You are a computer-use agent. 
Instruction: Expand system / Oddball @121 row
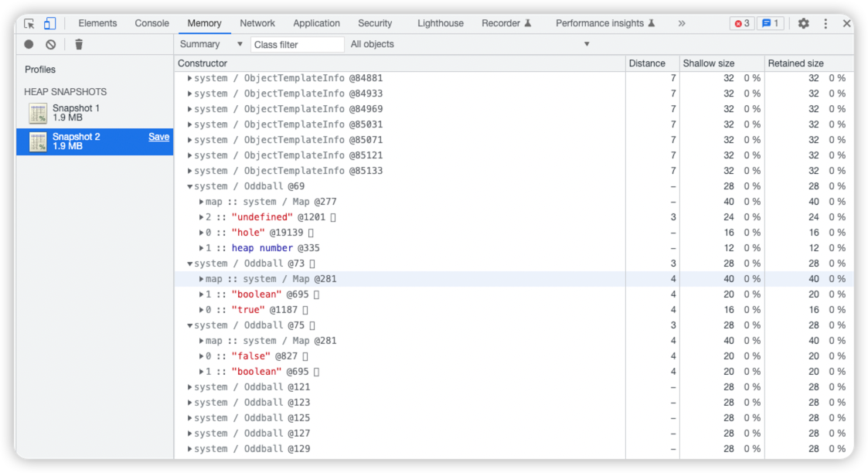190,387
